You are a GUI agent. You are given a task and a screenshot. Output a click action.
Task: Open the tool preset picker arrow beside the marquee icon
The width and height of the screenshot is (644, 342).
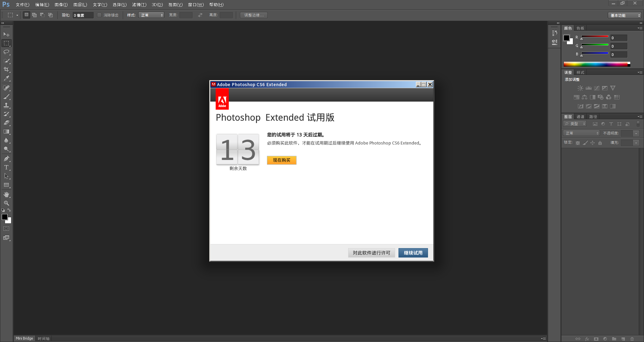pos(17,15)
